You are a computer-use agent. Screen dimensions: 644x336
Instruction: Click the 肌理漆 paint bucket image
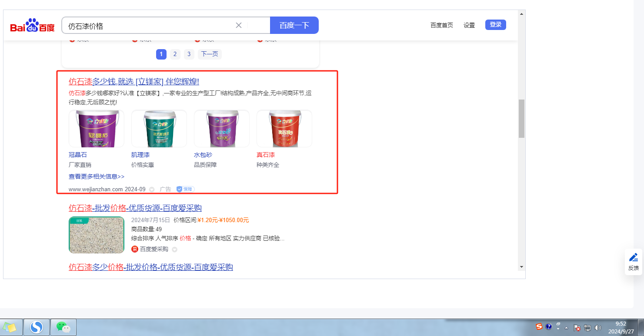click(159, 129)
